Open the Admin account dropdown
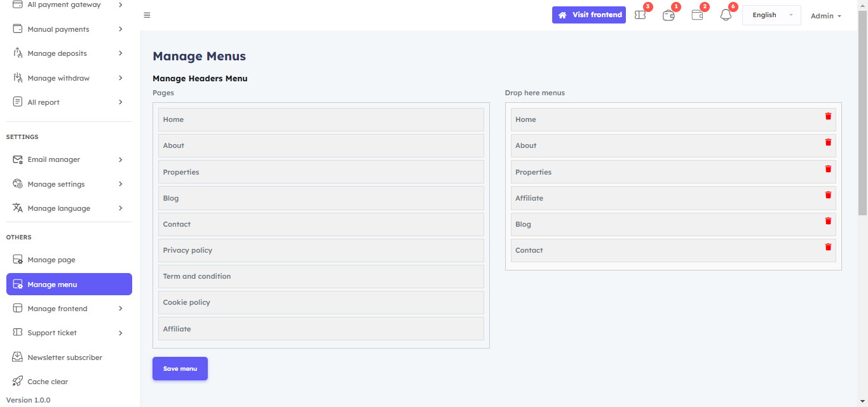Screen dimensions: 868x407 tap(825, 16)
